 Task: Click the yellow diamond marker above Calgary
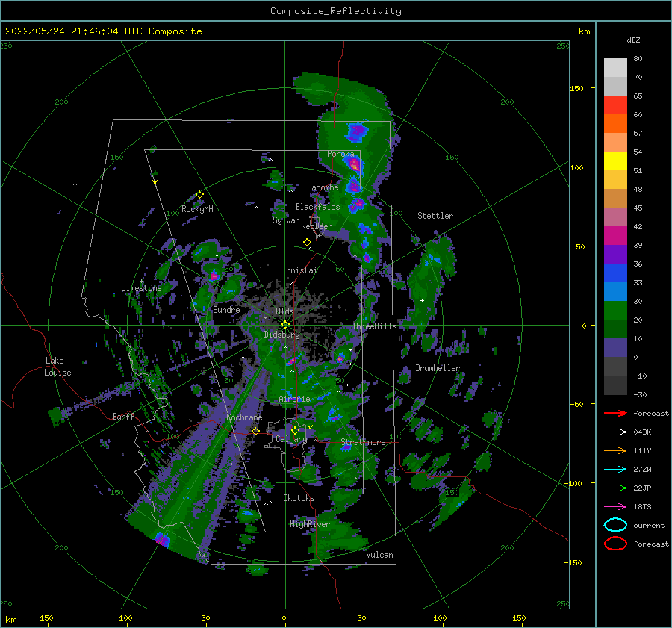tap(295, 430)
